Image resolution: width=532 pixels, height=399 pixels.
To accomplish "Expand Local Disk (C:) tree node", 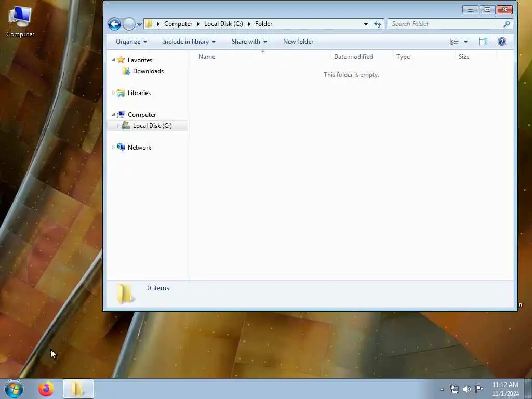I will coord(118,126).
